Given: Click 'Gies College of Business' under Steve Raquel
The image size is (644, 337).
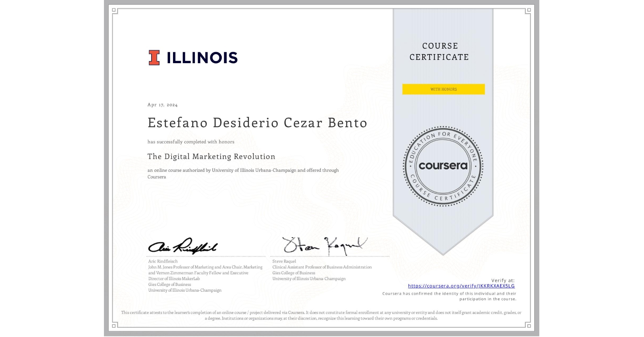Looking at the screenshot, I should [x=294, y=273].
